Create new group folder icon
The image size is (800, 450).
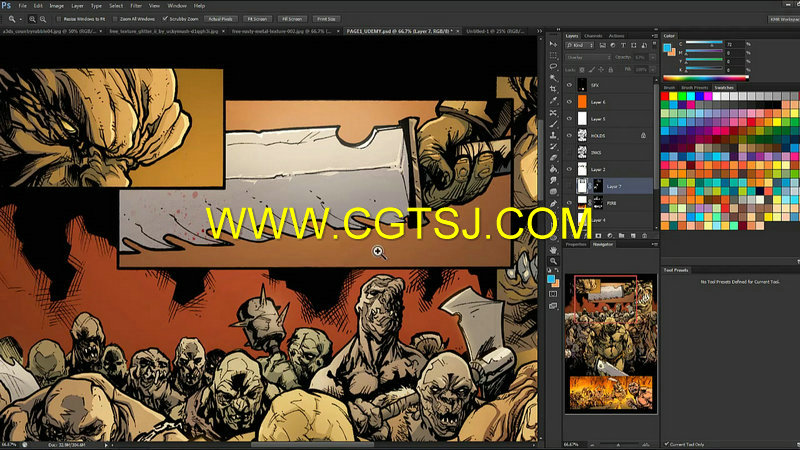click(x=621, y=236)
